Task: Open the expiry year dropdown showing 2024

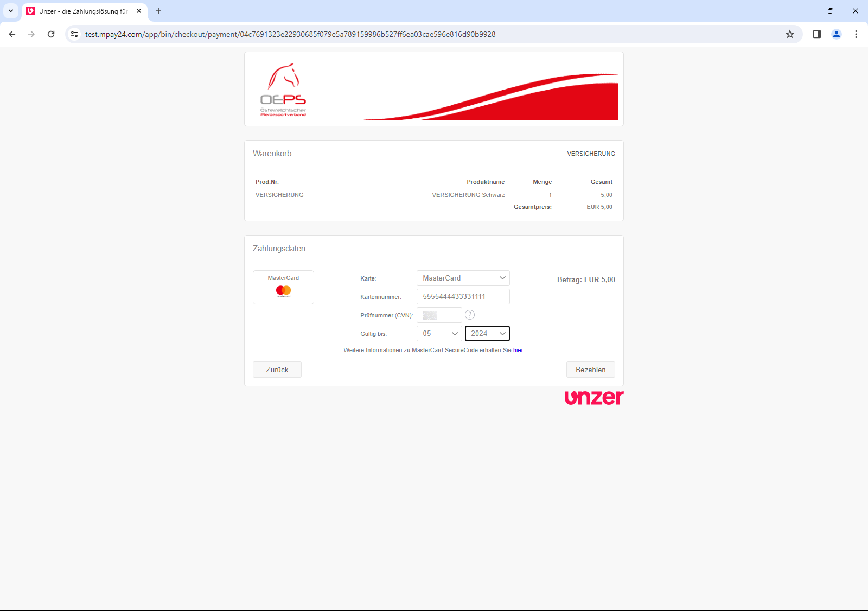Action: click(487, 333)
